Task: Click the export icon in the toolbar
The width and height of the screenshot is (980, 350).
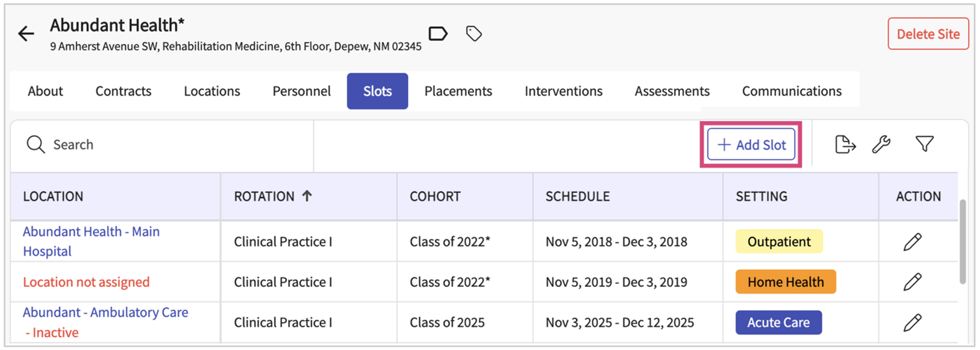Action: tap(845, 144)
